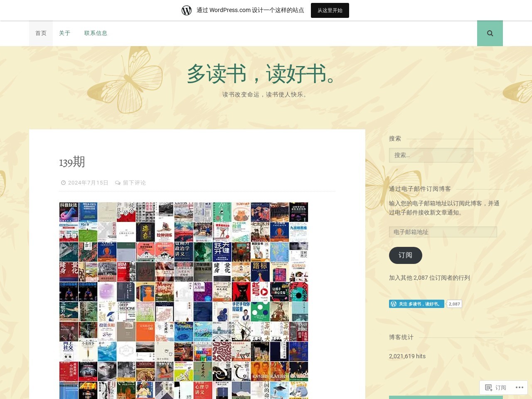Open the 关于 menu item
This screenshot has width=532, height=399.
(x=64, y=33)
